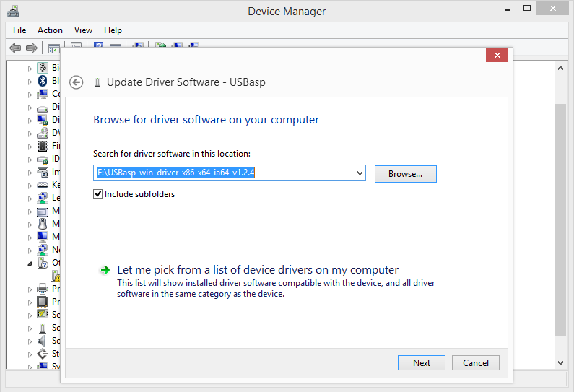This screenshot has height=392, width=574.
Task: Click the Device Manager toolbar back arrow
Action: pyautogui.click(x=15, y=48)
